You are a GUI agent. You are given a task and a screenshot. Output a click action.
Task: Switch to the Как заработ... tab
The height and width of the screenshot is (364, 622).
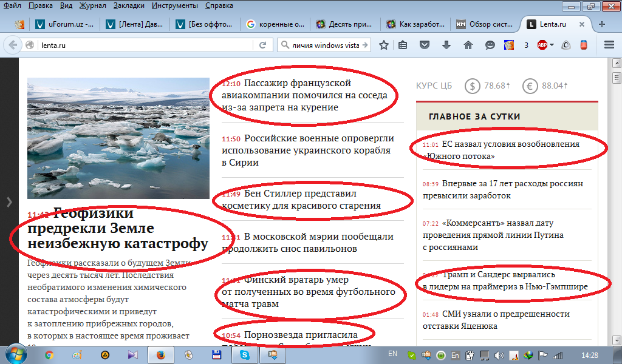[x=415, y=24]
